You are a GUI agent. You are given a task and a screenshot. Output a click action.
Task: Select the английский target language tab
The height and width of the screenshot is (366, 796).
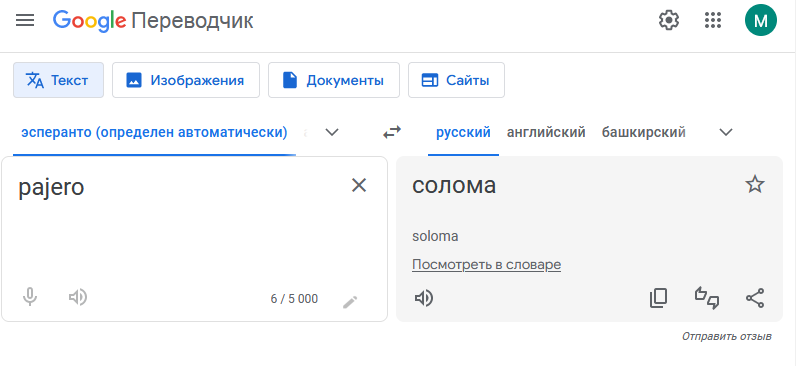point(546,132)
